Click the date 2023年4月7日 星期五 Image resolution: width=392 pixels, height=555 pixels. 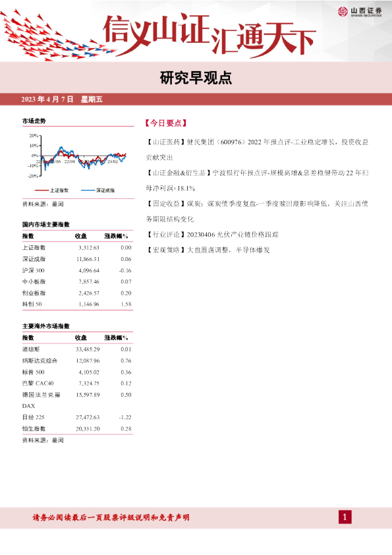[x=62, y=99]
